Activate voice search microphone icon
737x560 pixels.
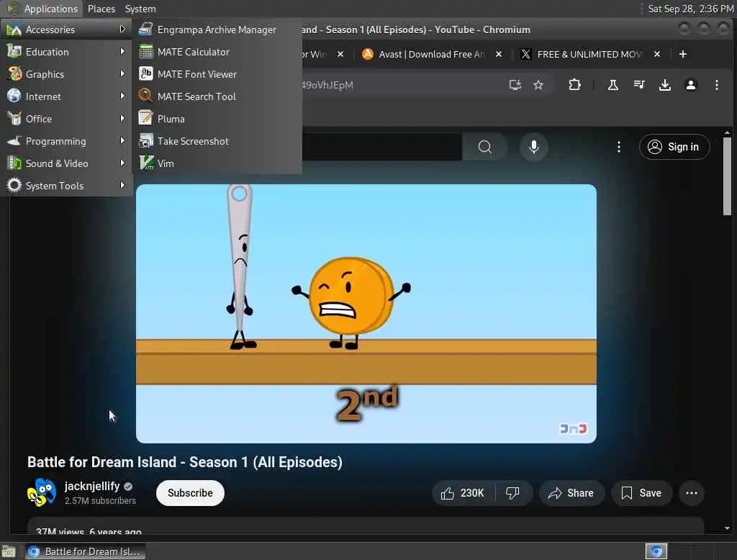tap(534, 147)
